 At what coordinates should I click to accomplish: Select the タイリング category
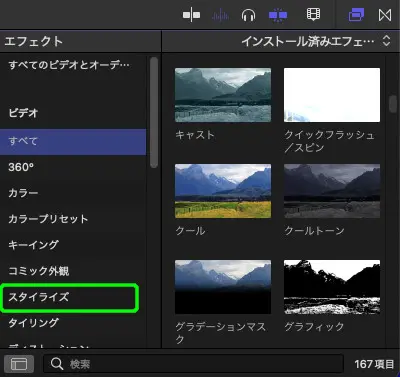[73, 323]
